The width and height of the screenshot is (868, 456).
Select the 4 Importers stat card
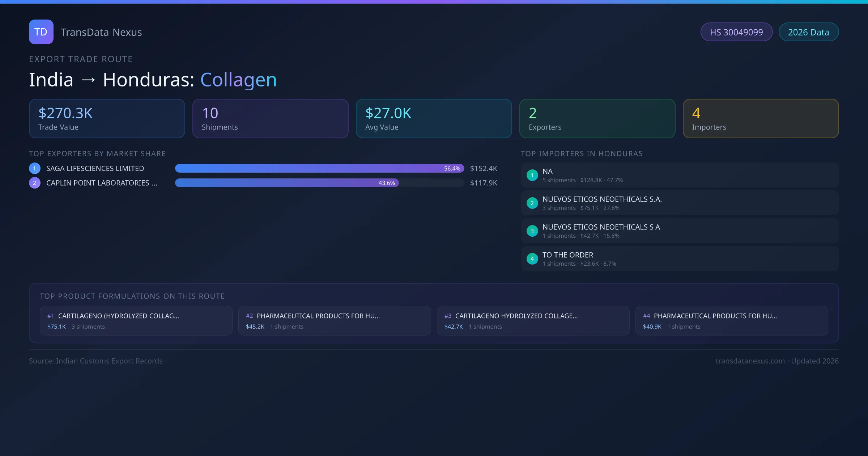click(761, 119)
